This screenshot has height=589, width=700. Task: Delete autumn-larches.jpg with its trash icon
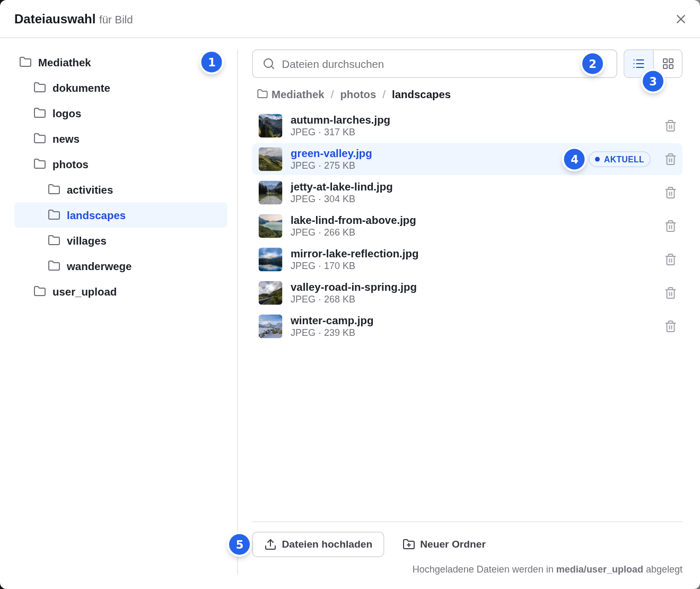click(670, 126)
